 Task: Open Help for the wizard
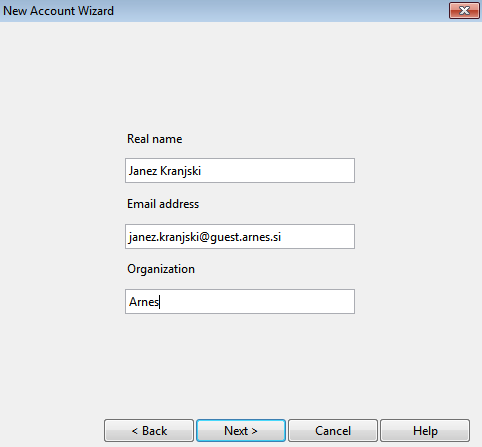425,431
